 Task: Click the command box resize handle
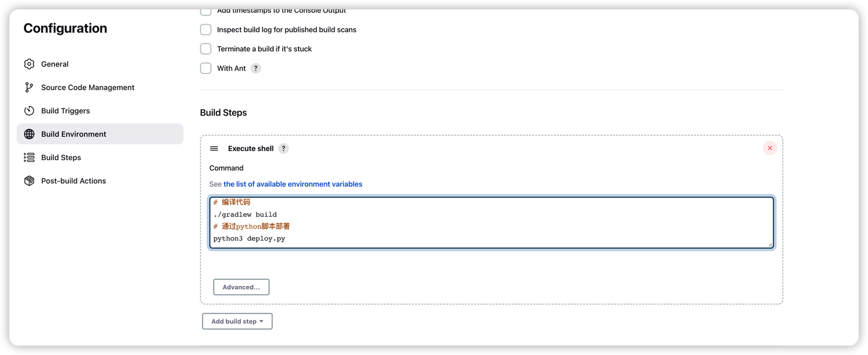click(x=770, y=245)
